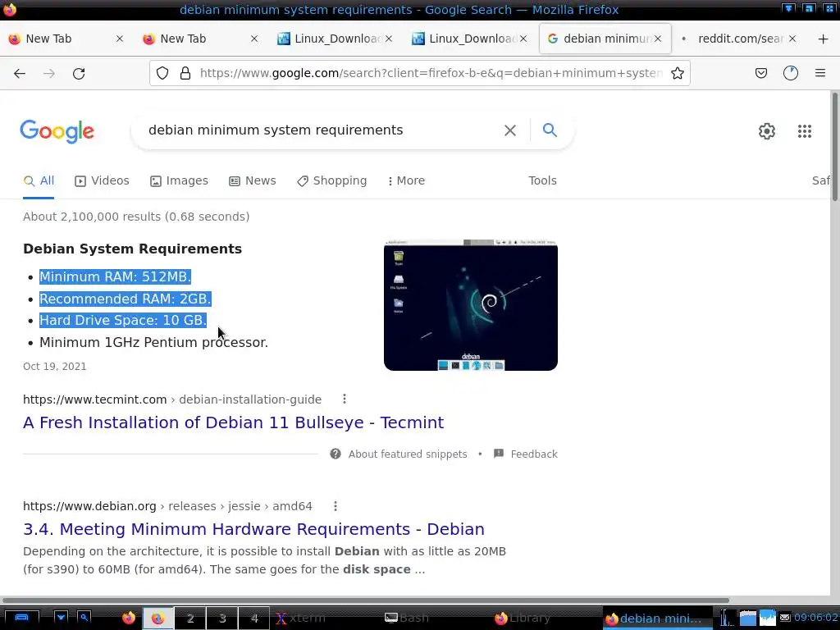Open the Firefox launcher in the taskbar
840x630 pixels.
pos(129,619)
